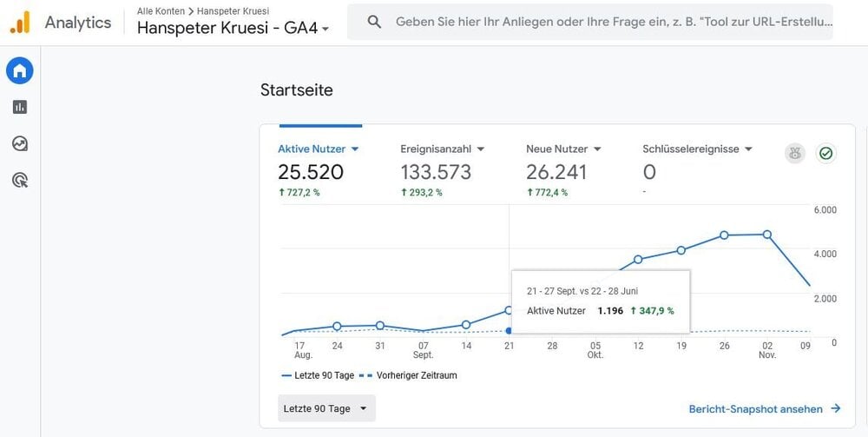The image size is (868, 437).
Task: Select the Neue Nutzer 26.241 metric tab
Action: coord(563,170)
